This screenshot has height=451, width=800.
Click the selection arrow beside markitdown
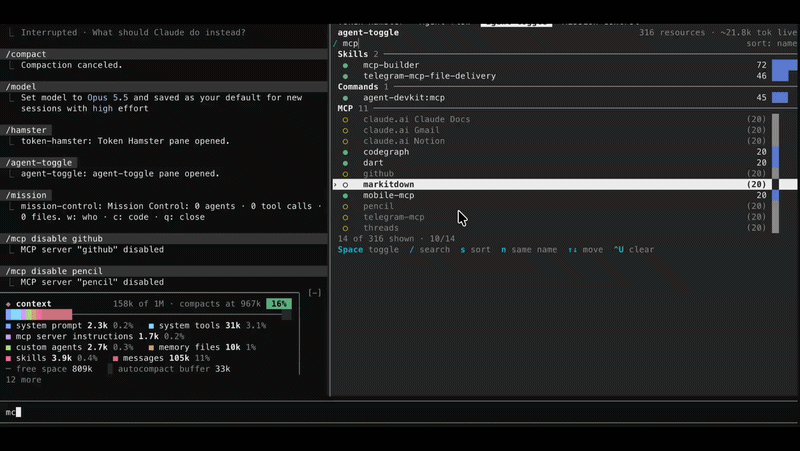pos(335,185)
